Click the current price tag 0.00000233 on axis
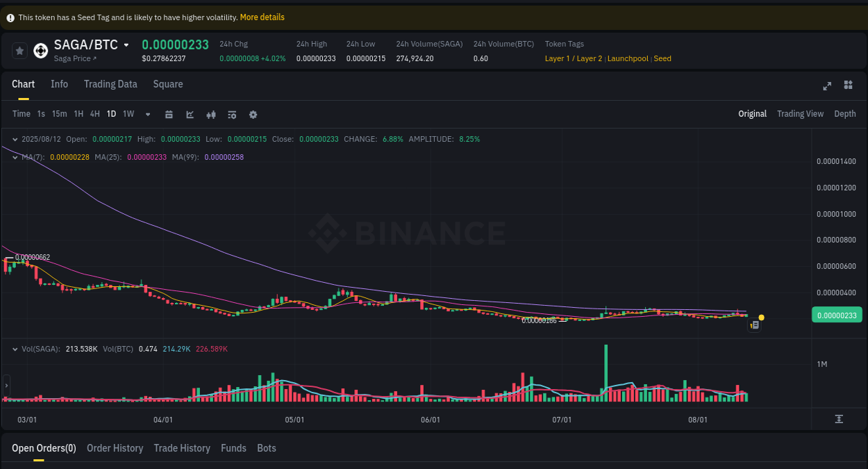868x469 pixels. coord(837,315)
